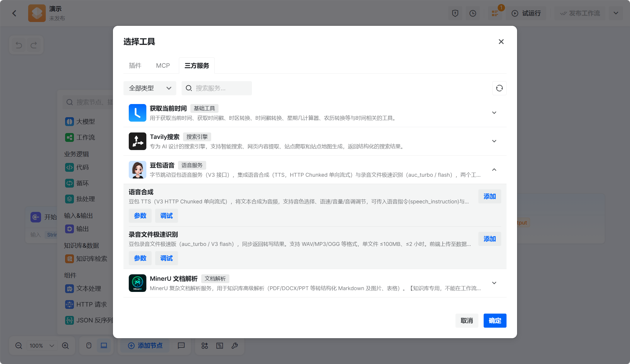
Task: Switch to the 插件 tab
Action: (135, 65)
